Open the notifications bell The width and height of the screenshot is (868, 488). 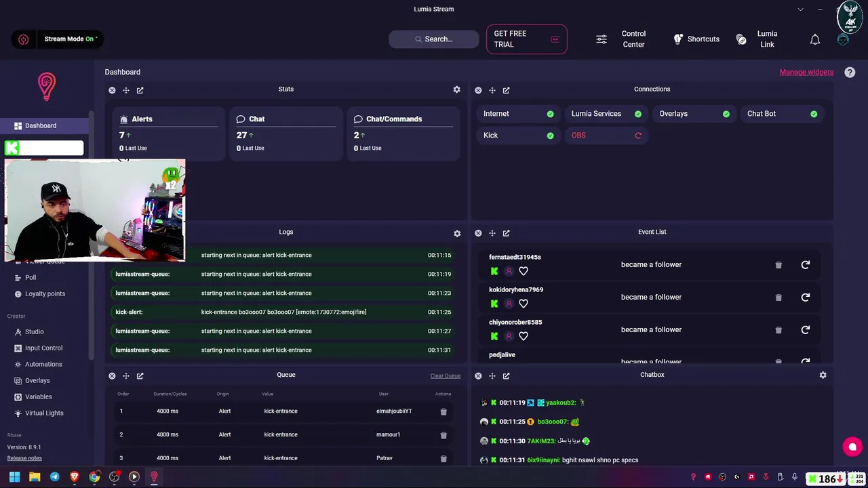click(815, 40)
